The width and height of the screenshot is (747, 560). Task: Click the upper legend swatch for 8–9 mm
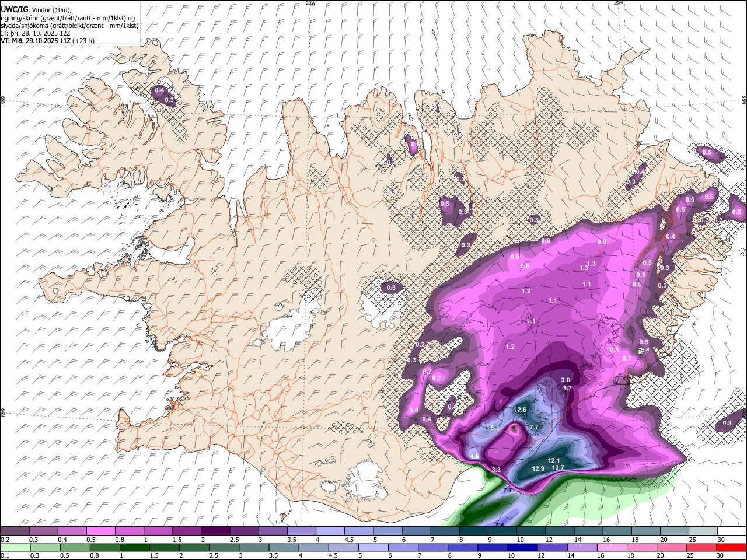pyautogui.click(x=473, y=531)
